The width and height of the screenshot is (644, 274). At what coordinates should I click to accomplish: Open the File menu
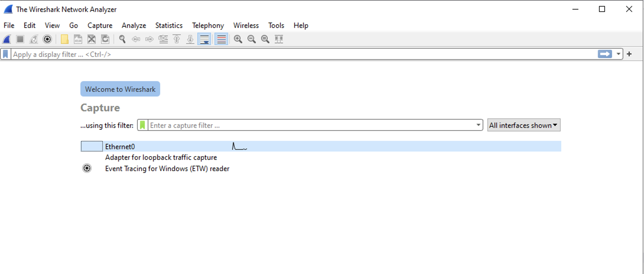point(9,25)
